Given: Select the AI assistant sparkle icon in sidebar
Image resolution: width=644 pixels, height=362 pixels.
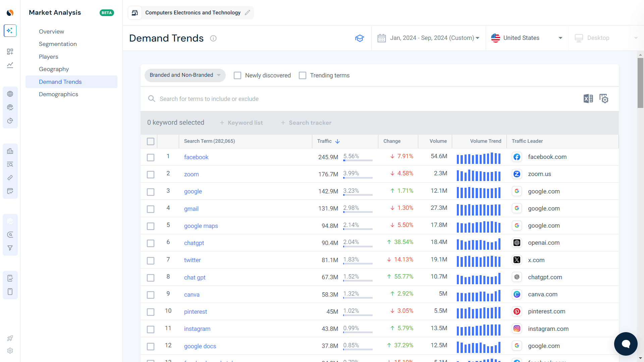Looking at the screenshot, I should click(10, 31).
